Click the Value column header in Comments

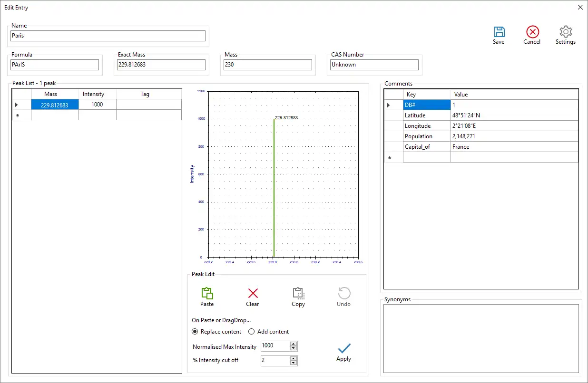coord(514,95)
